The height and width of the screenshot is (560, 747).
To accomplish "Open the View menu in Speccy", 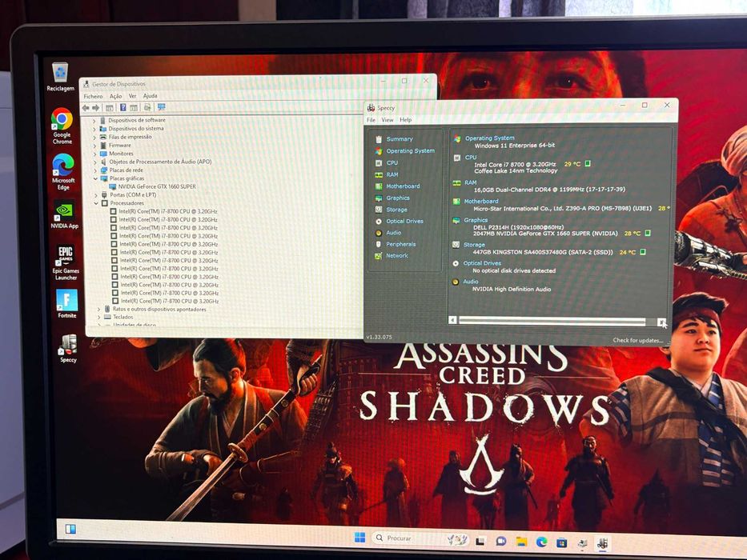I will pos(388,120).
